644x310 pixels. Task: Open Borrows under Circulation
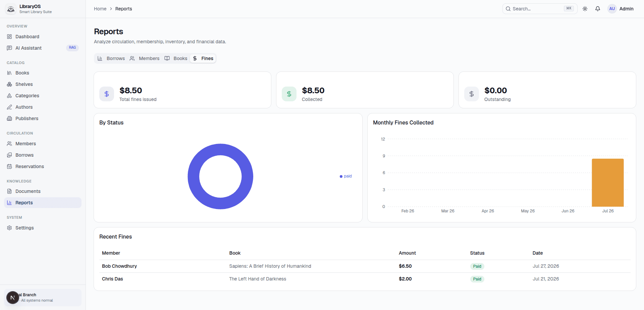(43, 155)
